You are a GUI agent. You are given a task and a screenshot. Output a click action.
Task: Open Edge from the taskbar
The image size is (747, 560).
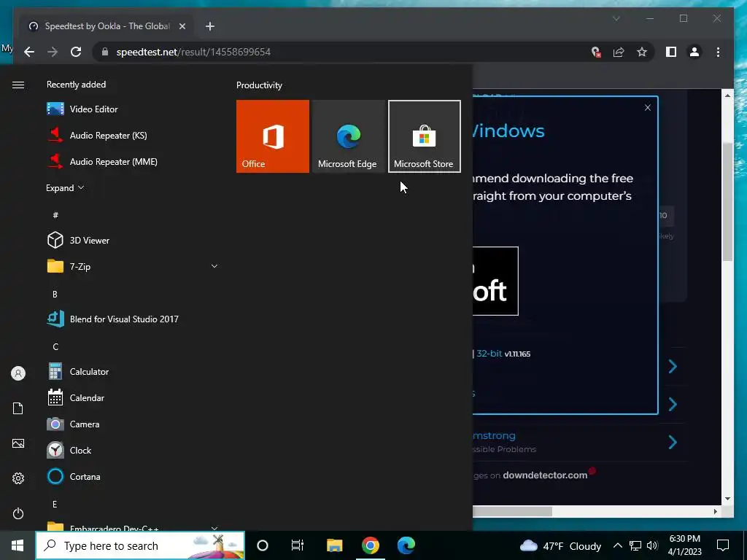pyautogui.click(x=406, y=545)
